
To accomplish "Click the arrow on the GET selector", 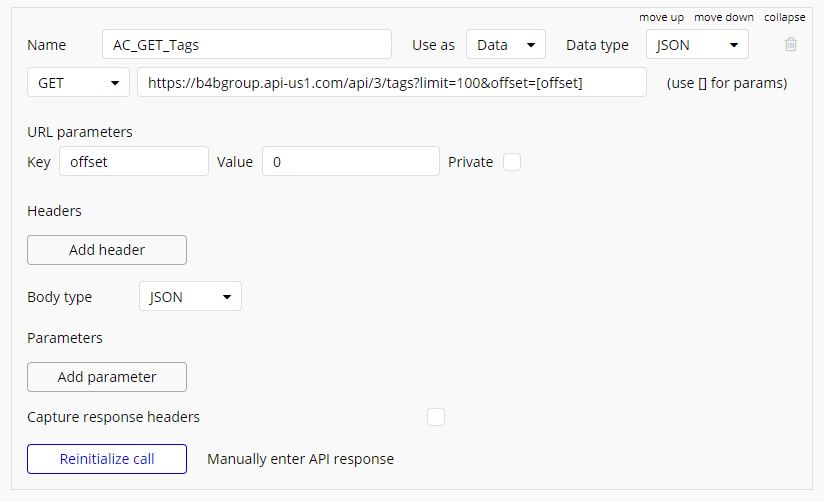I will (x=114, y=83).
